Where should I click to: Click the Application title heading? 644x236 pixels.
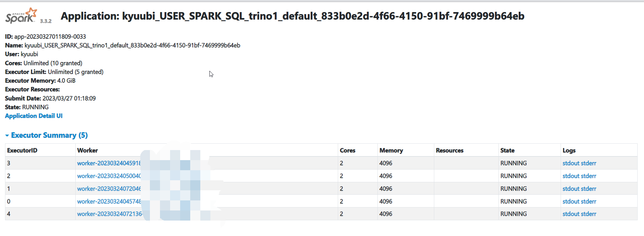[292, 16]
